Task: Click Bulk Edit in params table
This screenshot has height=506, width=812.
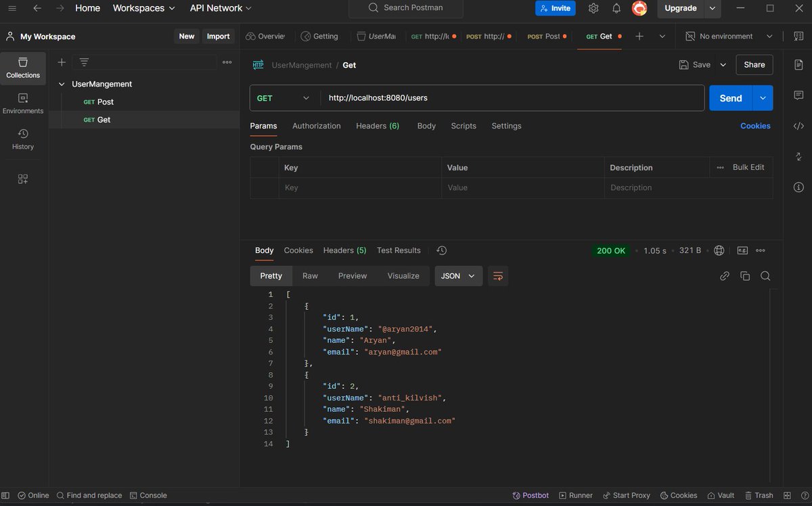Action: 748,167
